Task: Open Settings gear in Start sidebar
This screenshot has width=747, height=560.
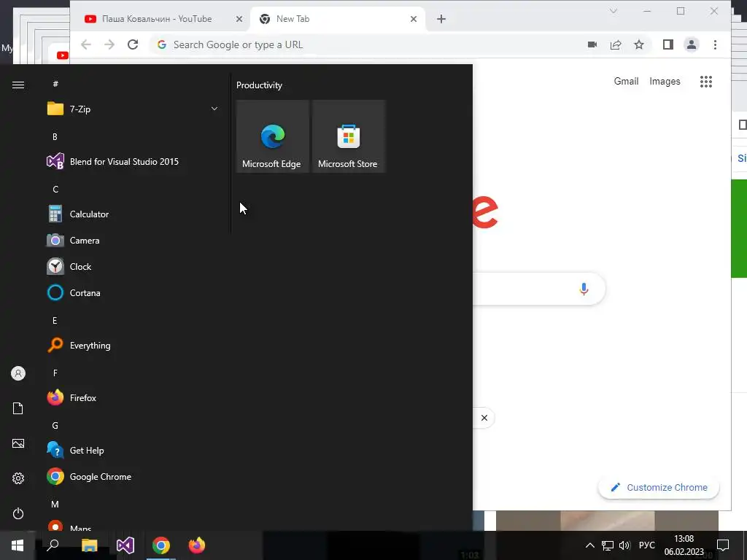Action: (18, 478)
